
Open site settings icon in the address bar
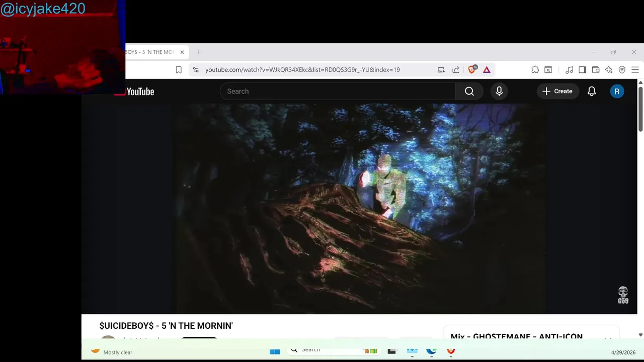coord(196,70)
